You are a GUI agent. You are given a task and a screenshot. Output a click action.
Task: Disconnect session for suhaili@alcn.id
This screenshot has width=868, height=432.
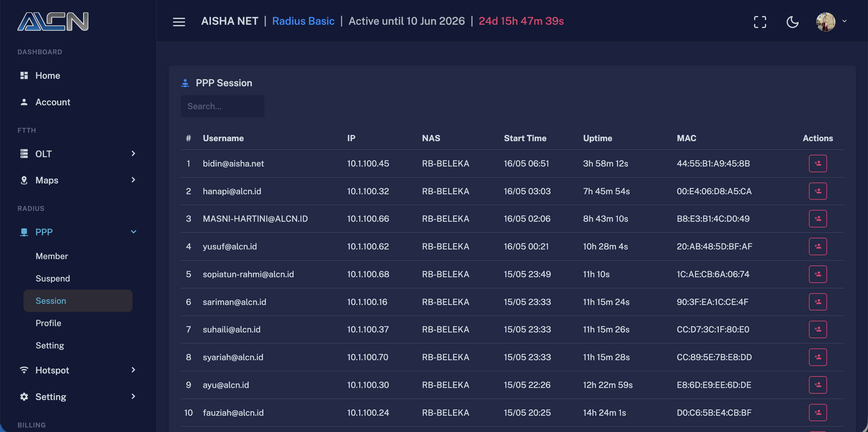pyautogui.click(x=818, y=329)
